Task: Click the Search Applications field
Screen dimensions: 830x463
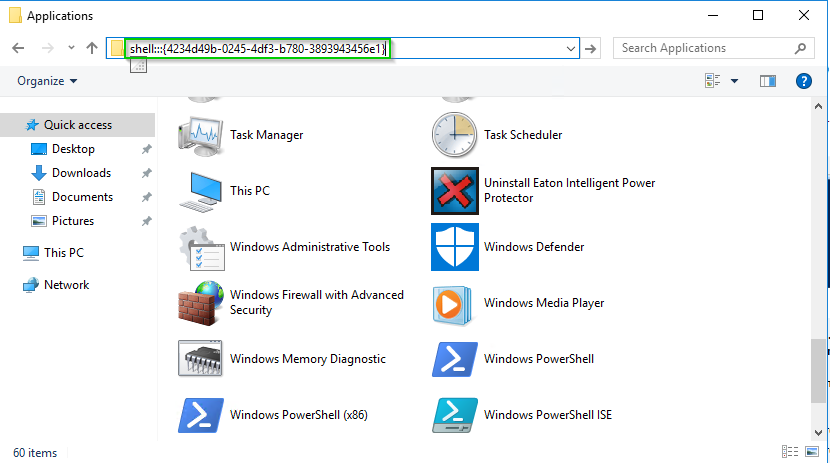Action: click(x=703, y=48)
